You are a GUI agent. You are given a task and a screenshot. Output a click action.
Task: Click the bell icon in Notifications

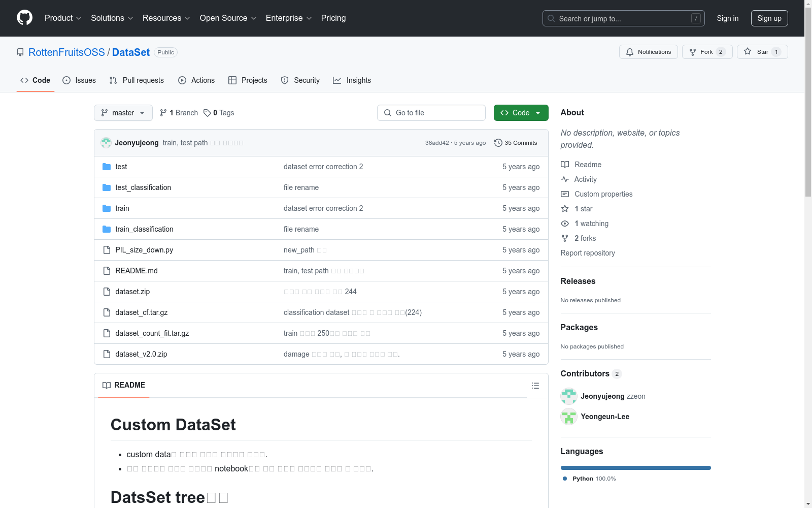[630, 52]
